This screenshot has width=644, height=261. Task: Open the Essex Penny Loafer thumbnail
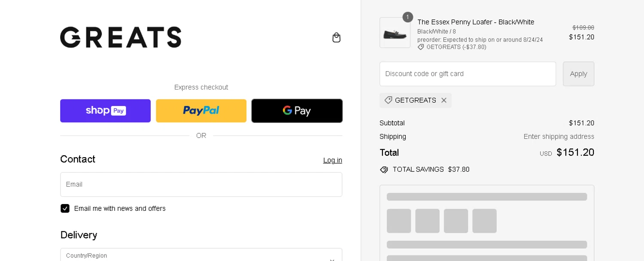(x=395, y=33)
